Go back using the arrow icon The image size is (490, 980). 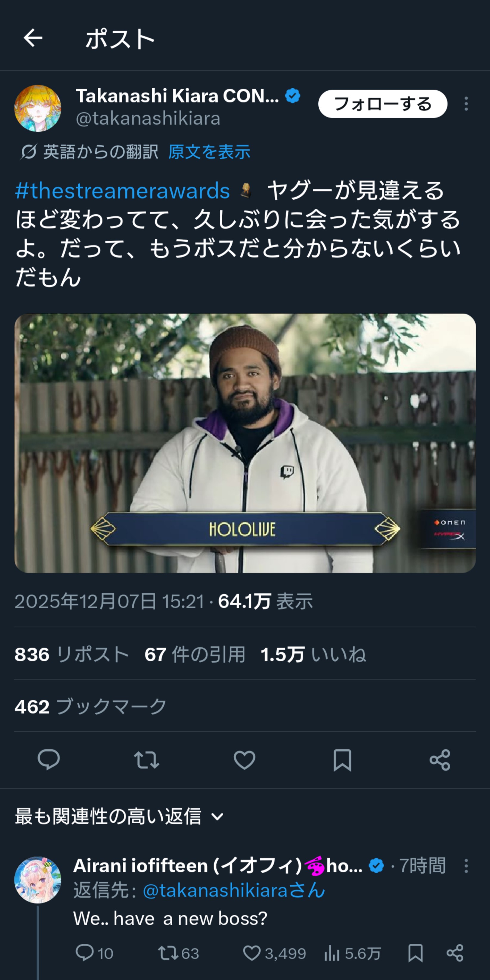pos(33,38)
